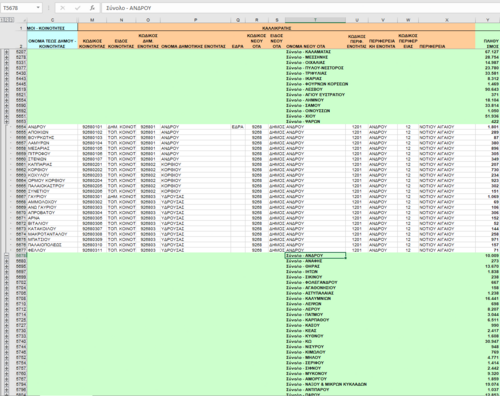The width and height of the screenshot is (500, 396).
Task: Select column M header
Action: point(92,20)
